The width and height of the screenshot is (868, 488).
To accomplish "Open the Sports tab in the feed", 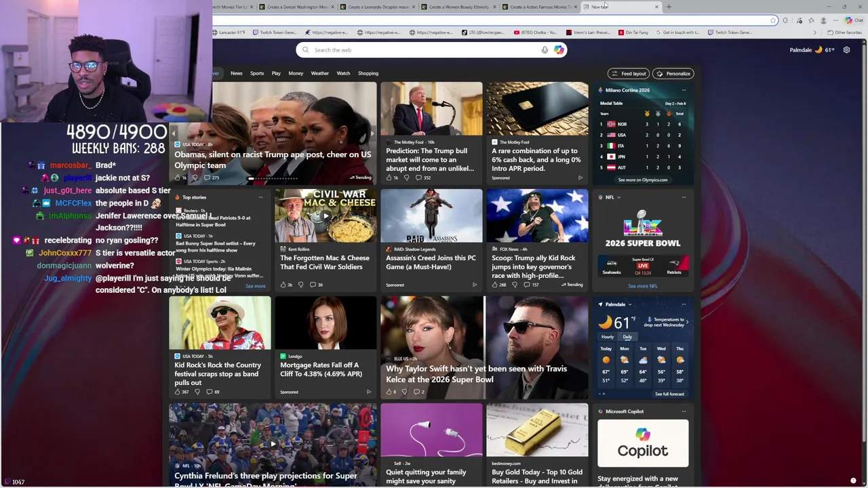I will pyautogui.click(x=257, y=73).
